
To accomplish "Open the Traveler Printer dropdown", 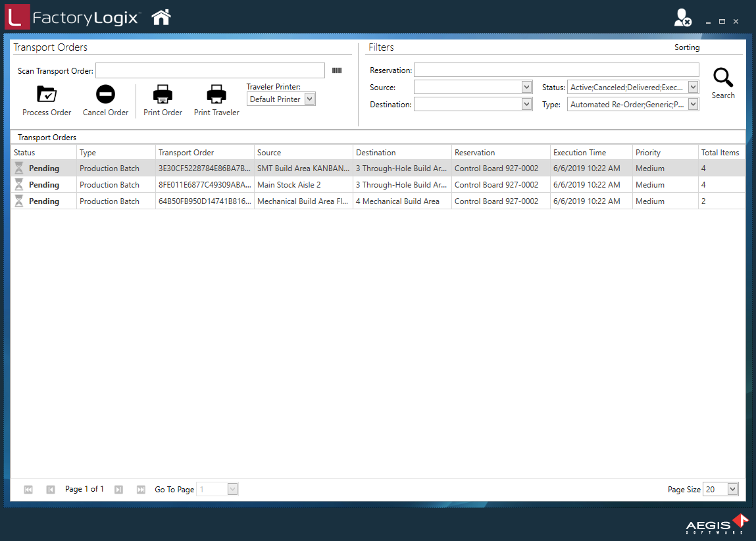I will click(x=309, y=98).
